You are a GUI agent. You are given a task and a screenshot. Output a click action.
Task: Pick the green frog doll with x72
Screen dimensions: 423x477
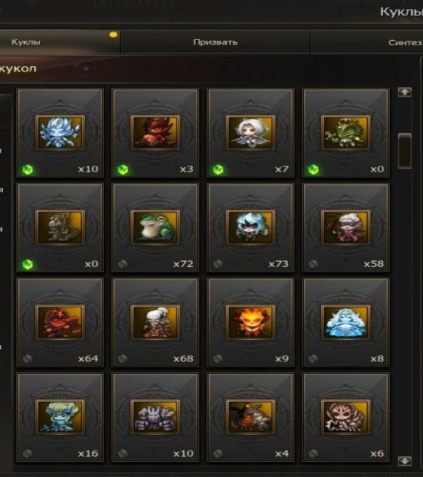155,228
